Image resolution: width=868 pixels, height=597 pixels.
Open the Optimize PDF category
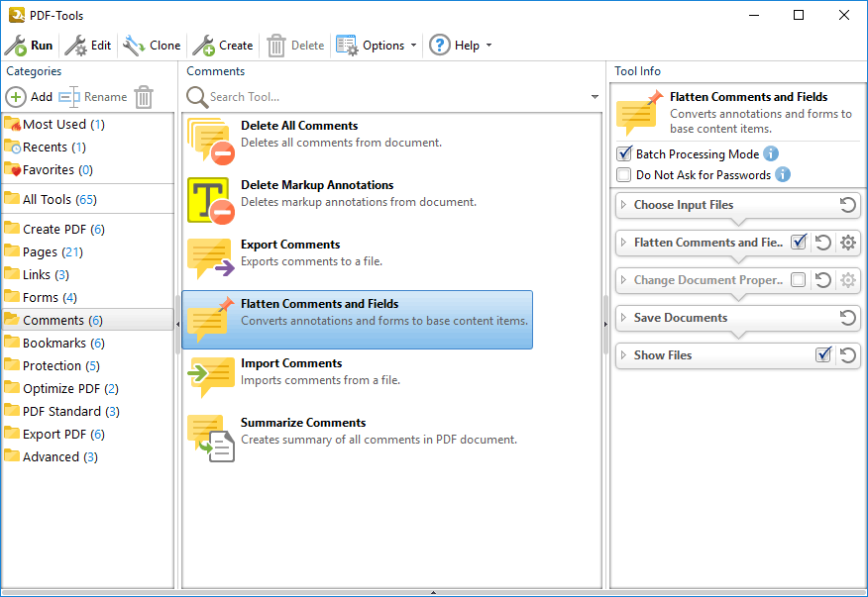pos(88,388)
